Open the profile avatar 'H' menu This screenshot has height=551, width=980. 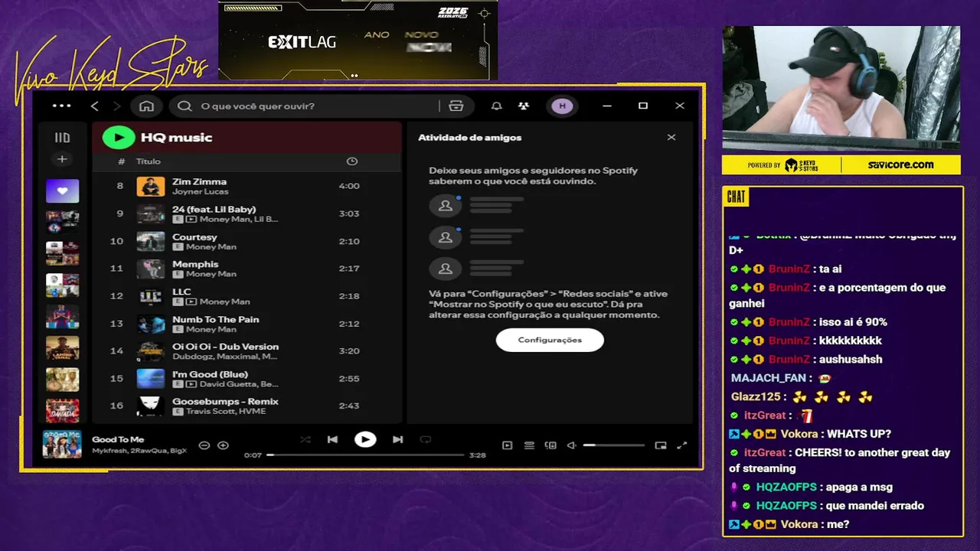click(x=563, y=106)
